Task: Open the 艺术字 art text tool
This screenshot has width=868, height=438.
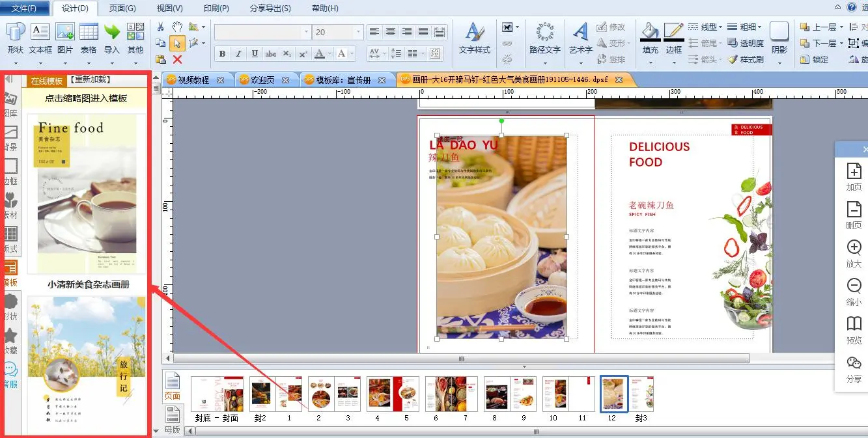Action: pyautogui.click(x=580, y=38)
